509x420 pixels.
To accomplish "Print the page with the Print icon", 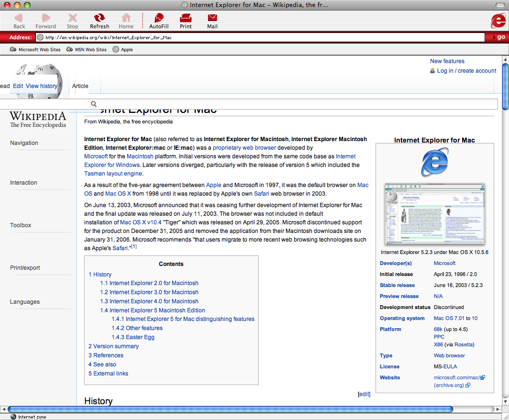I will click(186, 18).
